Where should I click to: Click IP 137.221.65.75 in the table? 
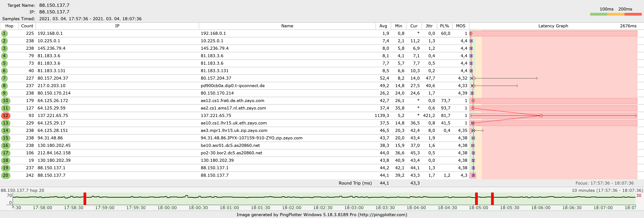53,116
